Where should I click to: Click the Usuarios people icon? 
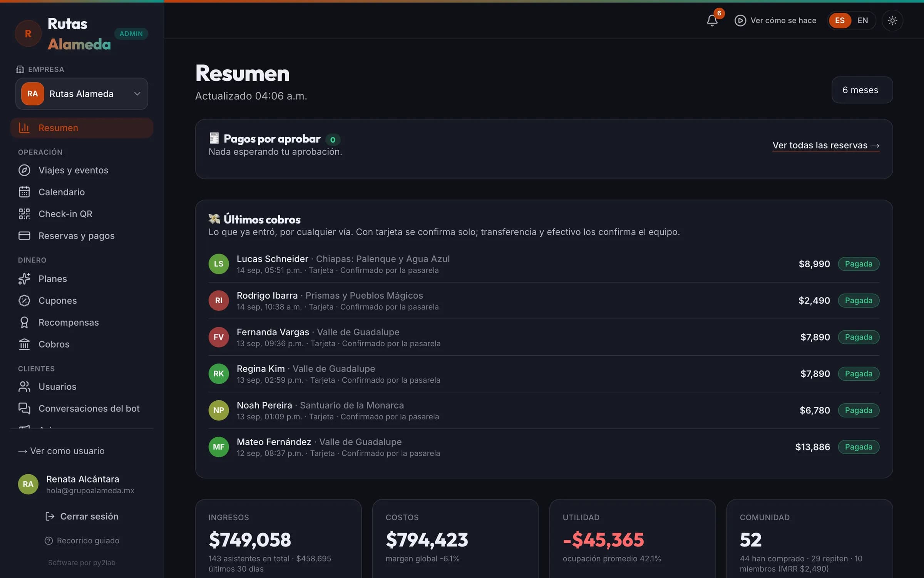click(x=24, y=386)
